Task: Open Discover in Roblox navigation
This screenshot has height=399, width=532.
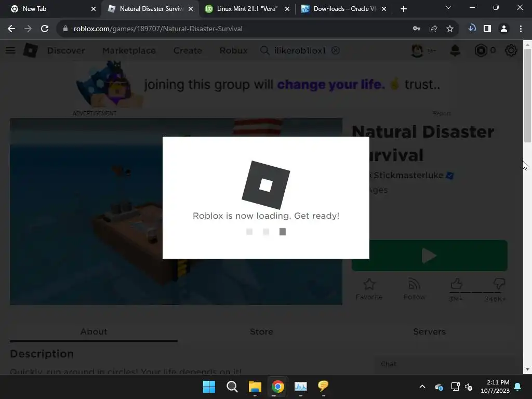Action: 66,50
